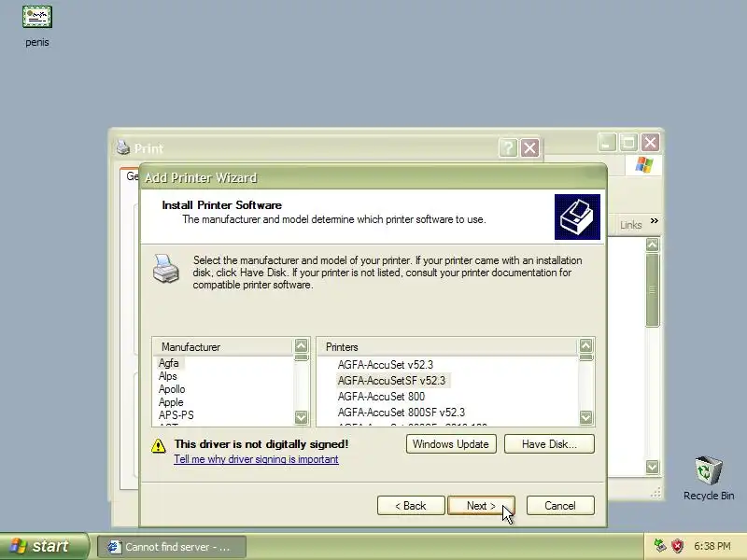This screenshot has width=747, height=560.
Task: Select Alps manufacturer
Action: pyautogui.click(x=168, y=376)
